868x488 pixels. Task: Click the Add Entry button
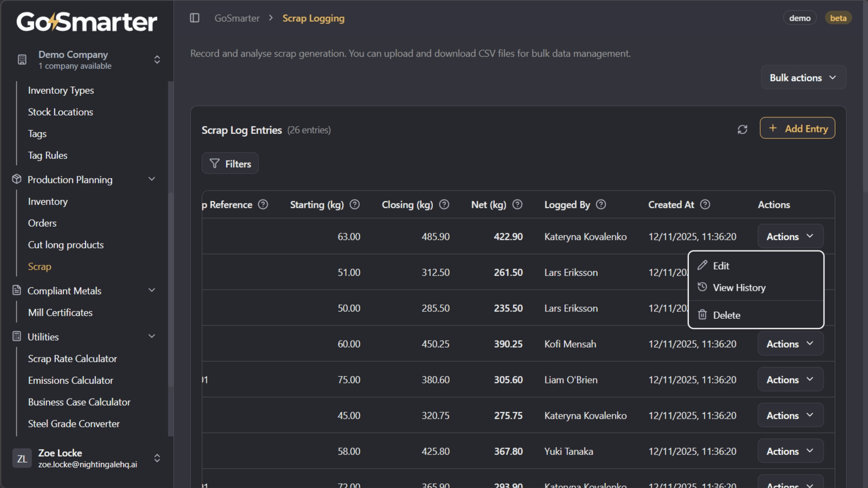pos(797,128)
